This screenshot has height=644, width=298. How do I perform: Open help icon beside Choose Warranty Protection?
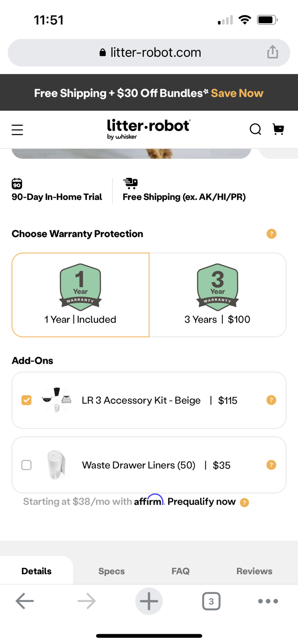(x=272, y=234)
